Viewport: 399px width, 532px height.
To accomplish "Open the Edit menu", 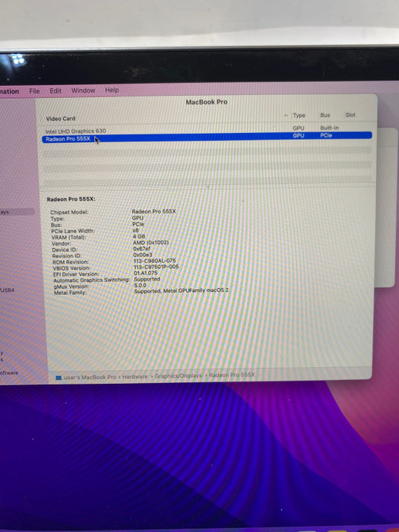I will (x=55, y=90).
